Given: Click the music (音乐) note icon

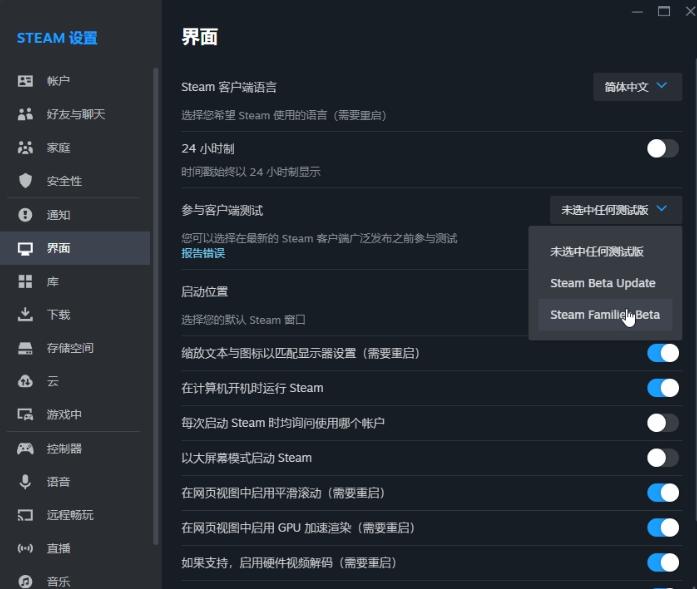Looking at the screenshot, I should 25,581.
